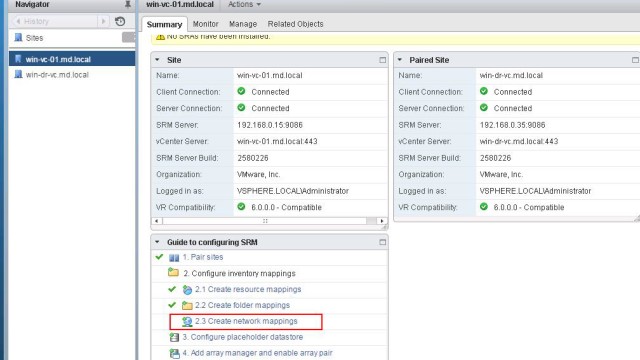Select Site Organization value VMware, Inc.
Viewport: 640px width, 360px height.
tap(258, 174)
